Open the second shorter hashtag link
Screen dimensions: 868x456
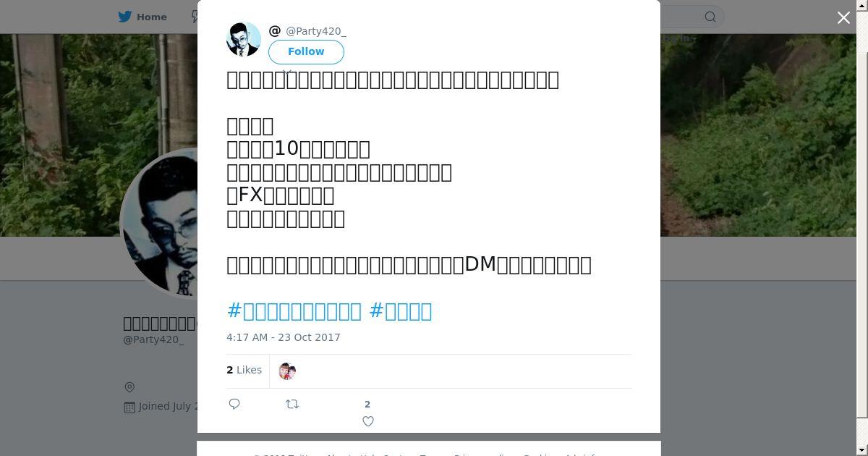(401, 311)
